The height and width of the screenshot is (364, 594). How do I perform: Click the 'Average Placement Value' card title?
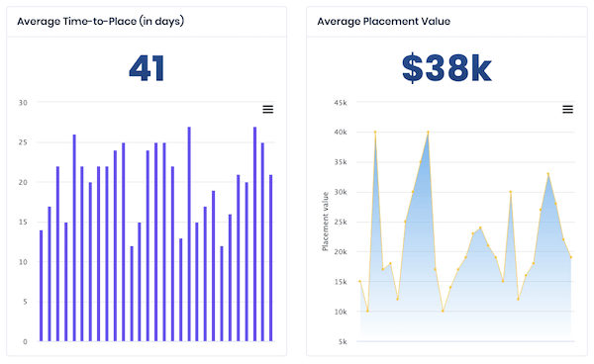coord(383,21)
